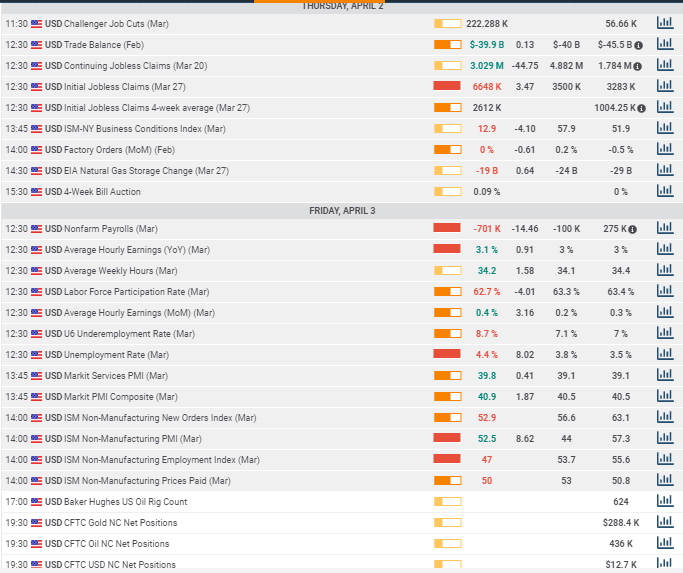Click info icon beside Trade Balance previous value
Screen dimensions: 683x573
click(x=638, y=45)
